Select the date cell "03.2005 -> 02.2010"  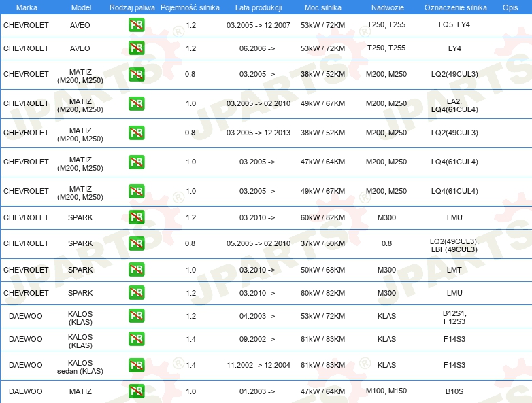259,103
